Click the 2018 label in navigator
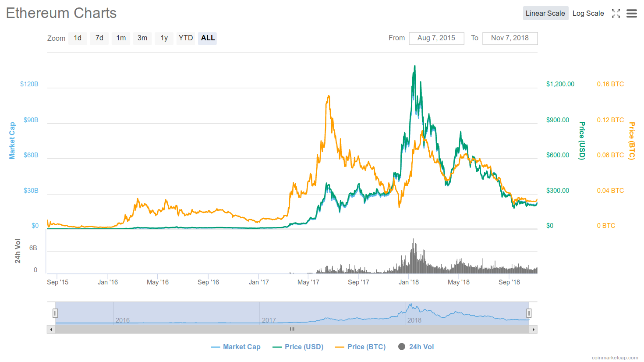 coord(414,320)
